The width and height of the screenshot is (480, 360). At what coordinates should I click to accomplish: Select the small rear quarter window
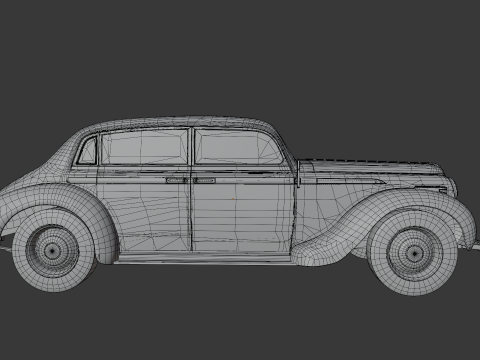point(88,152)
